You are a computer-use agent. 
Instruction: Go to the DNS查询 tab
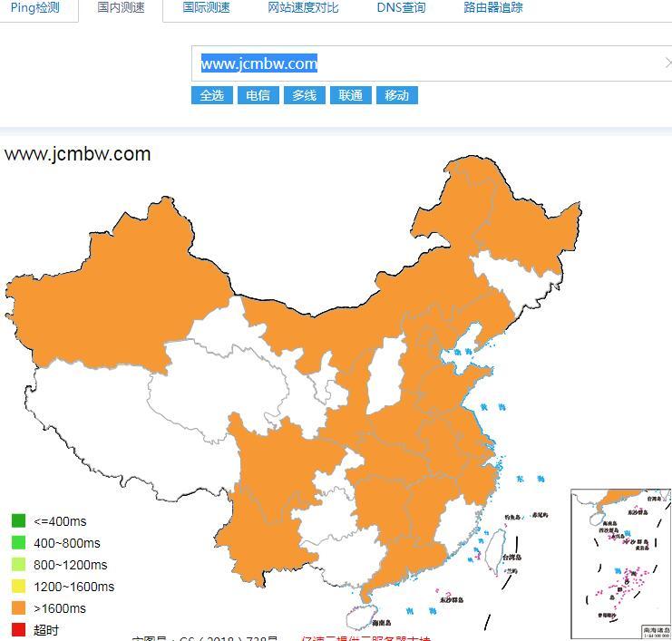click(401, 7)
